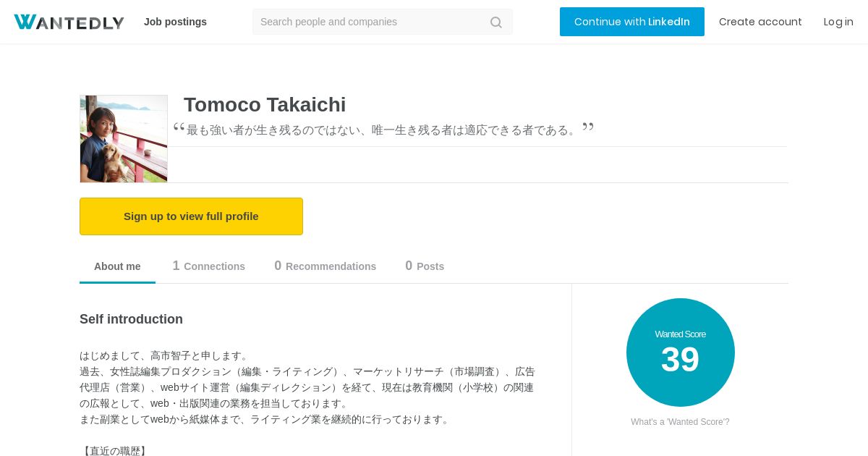Click the profile quote text
Viewport: 868px width, 456px height.
point(383,130)
